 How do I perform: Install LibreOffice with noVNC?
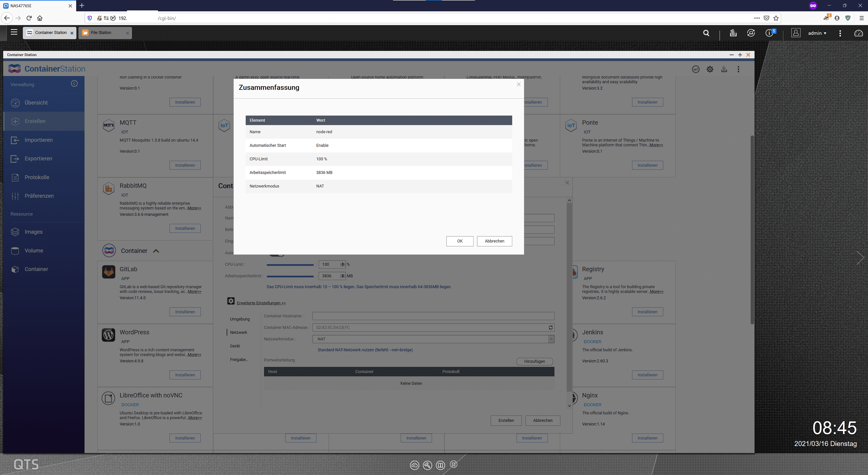point(185,438)
